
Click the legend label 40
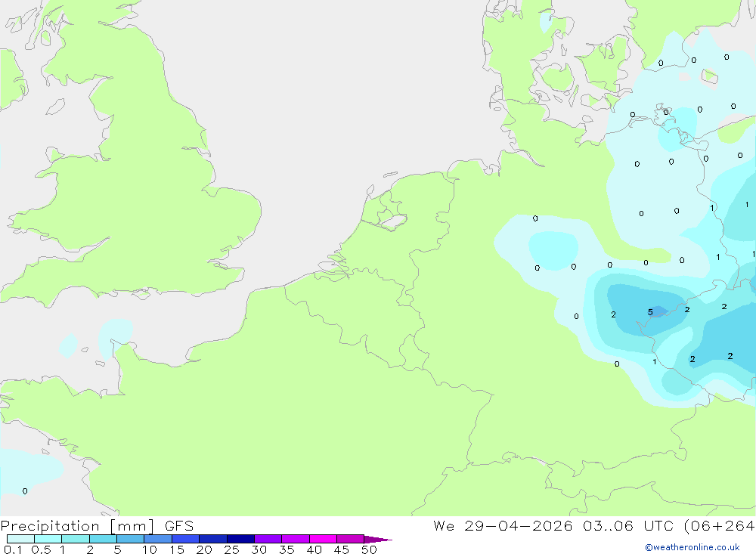314,549
